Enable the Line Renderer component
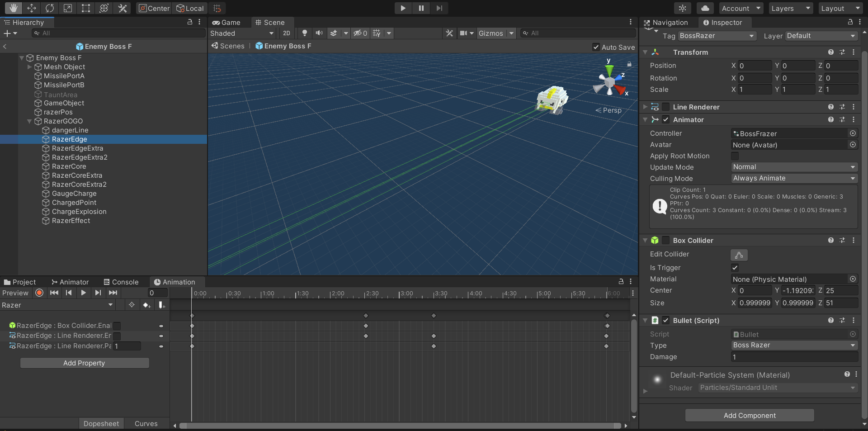This screenshot has width=868, height=431. 665,107
